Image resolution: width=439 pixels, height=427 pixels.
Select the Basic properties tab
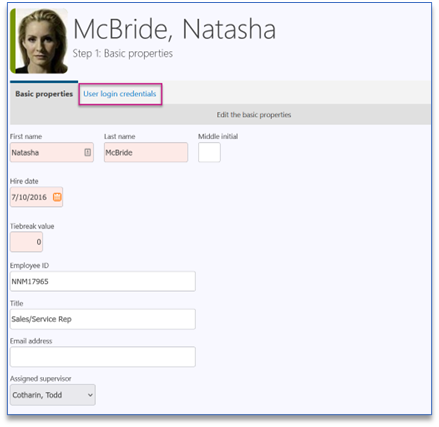pos(44,94)
